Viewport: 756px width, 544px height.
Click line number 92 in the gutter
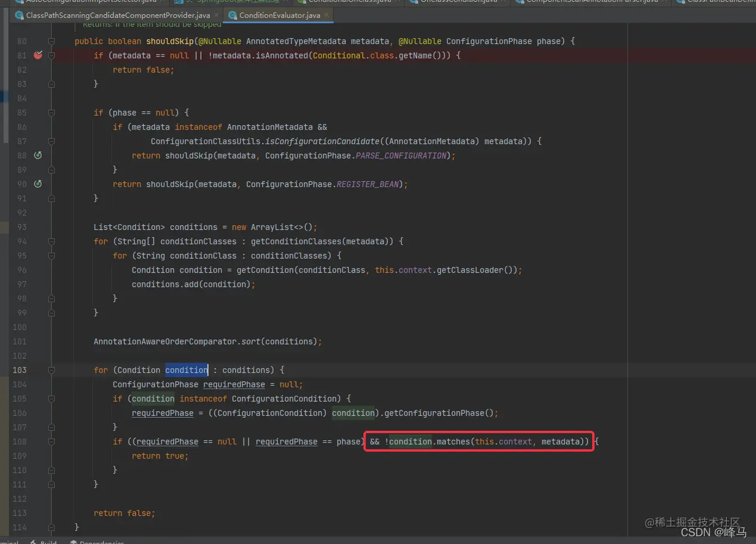click(x=21, y=213)
